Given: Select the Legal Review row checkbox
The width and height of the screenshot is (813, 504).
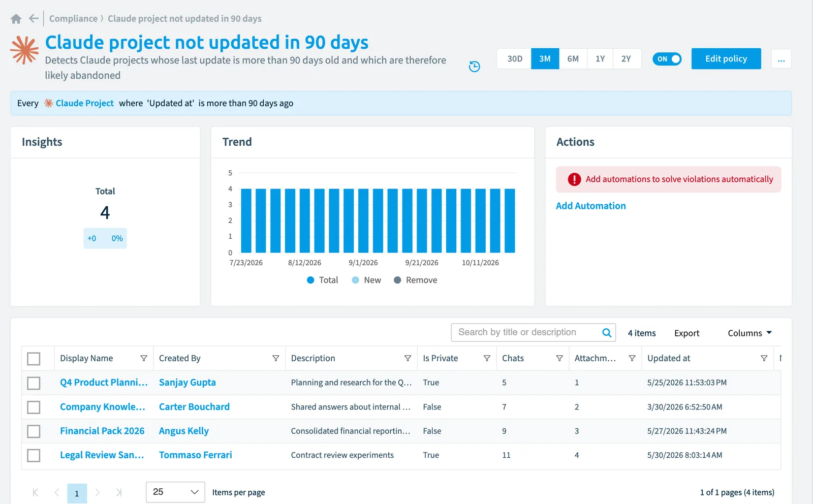Looking at the screenshot, I should [34, 456].
